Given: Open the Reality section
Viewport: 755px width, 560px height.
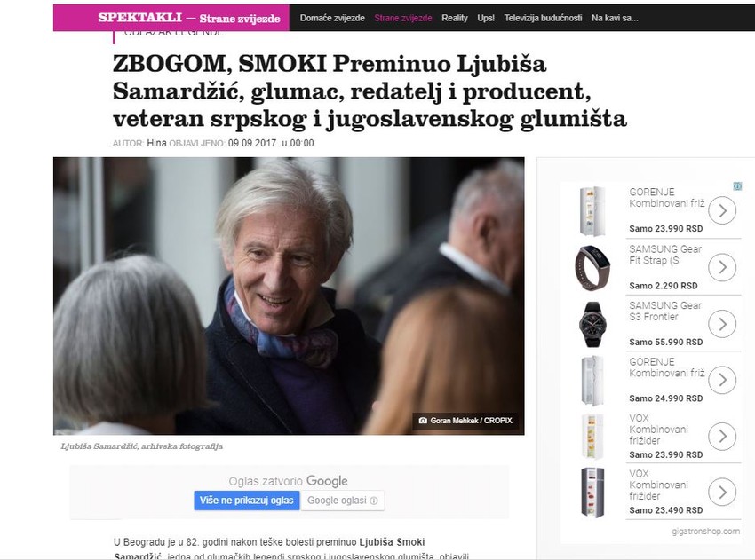Looking at the screenshot, I should (x=455, y=18).
